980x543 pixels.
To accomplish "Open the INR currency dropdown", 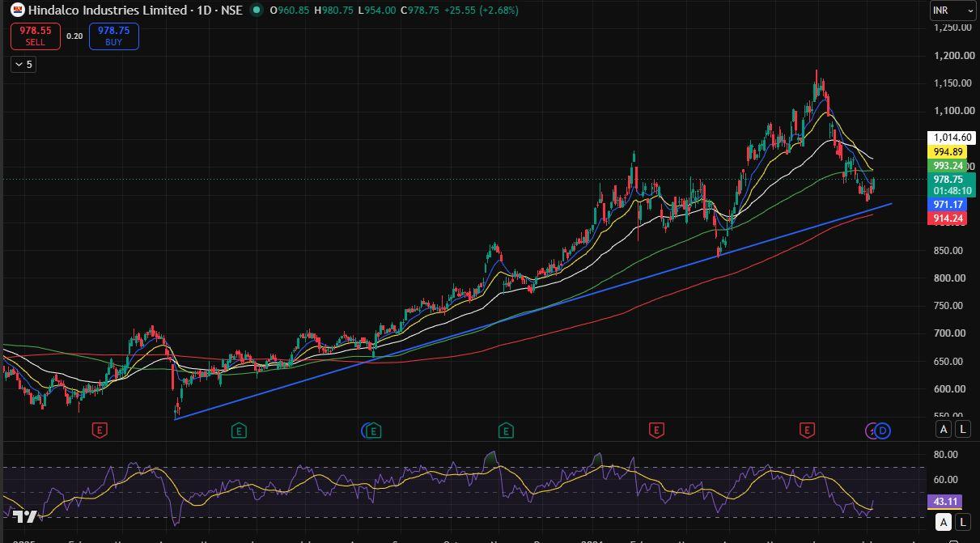I will click(x=953, y=10).
